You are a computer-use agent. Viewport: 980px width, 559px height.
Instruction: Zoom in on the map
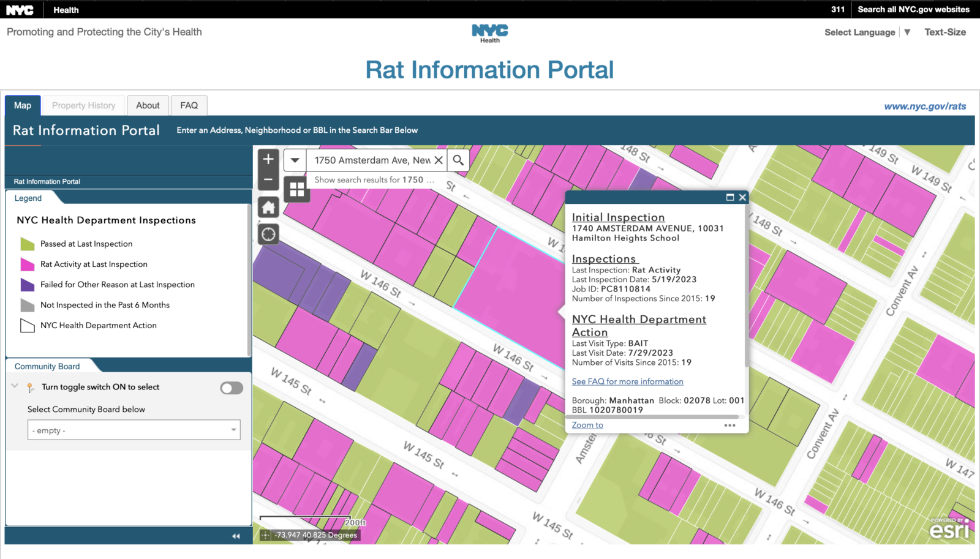268,159
